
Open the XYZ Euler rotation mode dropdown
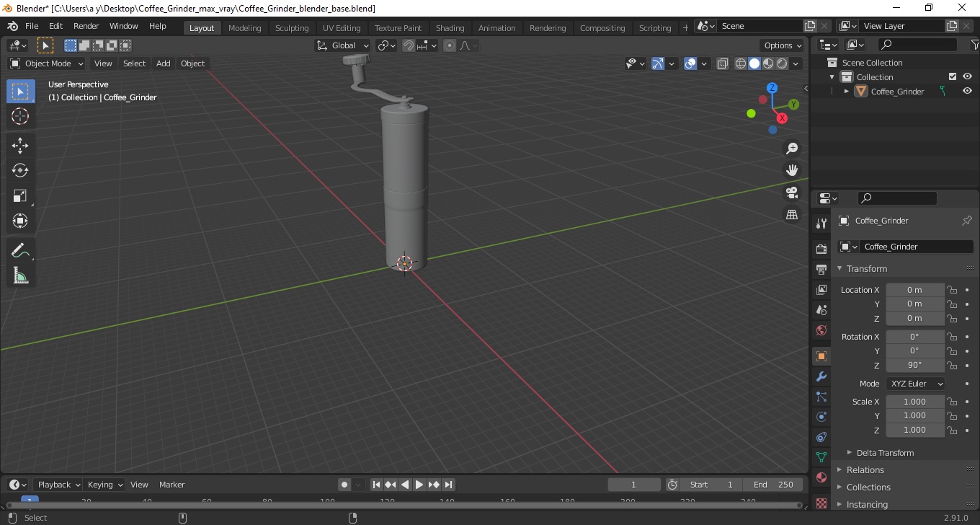coord(915,384)
